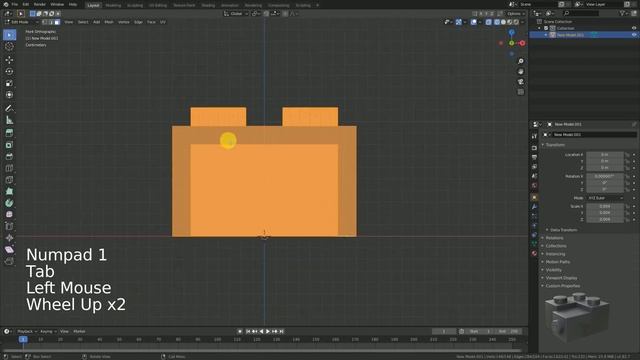Image resolution: width=640 pixels, height=360 pixels.
Task: Select the Rotate tool
Action: tap(9, 71)
